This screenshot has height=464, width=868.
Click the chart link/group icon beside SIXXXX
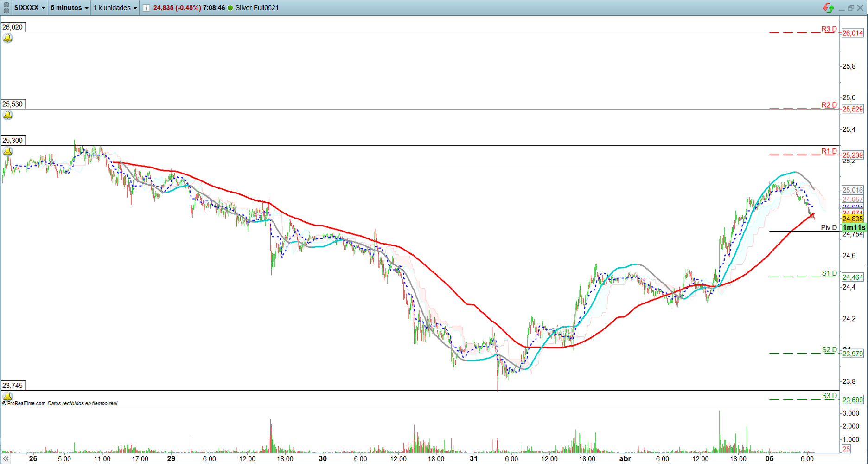pyautogui.click(x=6, y=8)
